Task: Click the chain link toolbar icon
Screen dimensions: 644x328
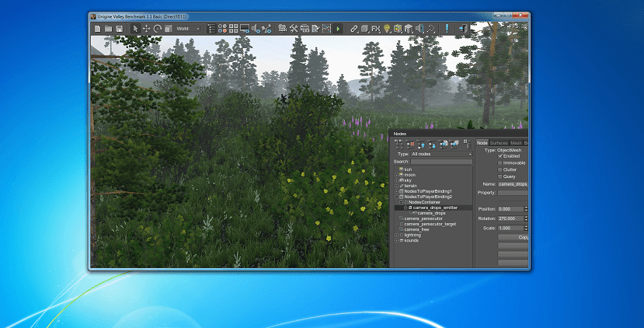Action: 353,28
